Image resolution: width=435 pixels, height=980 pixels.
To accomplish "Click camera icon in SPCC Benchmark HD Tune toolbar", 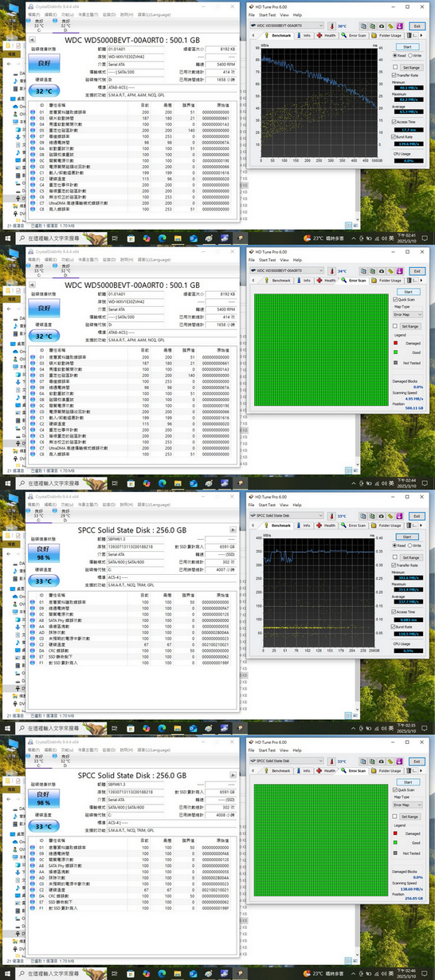I will (382, 516).
